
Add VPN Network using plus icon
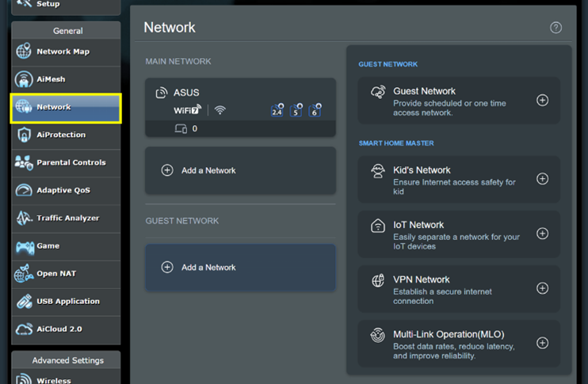[x=542, y=288]
